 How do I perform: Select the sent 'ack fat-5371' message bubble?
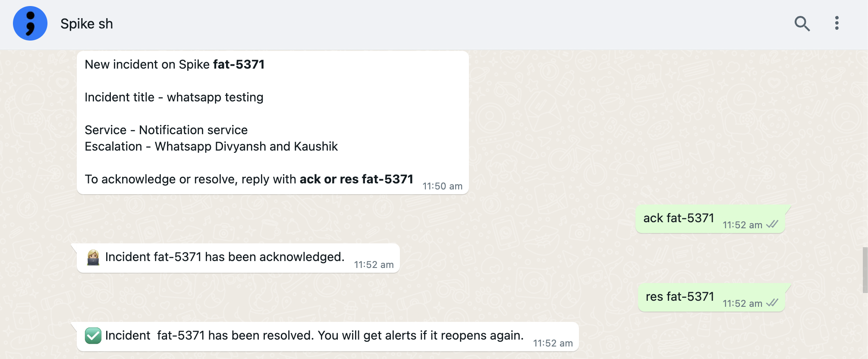pos(710,219)
